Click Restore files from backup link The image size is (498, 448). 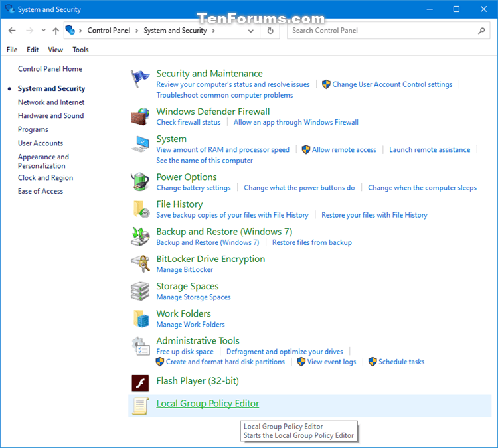(312, 242)
